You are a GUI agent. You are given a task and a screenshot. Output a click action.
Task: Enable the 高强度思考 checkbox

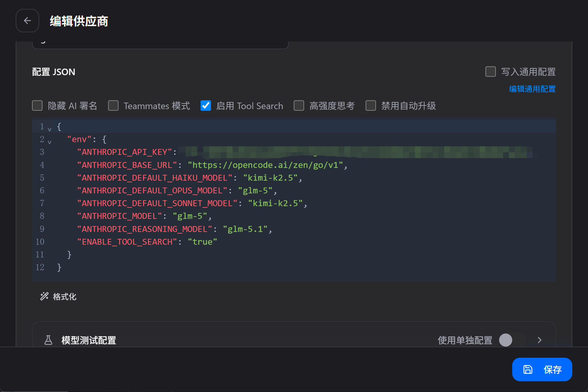[299, 106]
